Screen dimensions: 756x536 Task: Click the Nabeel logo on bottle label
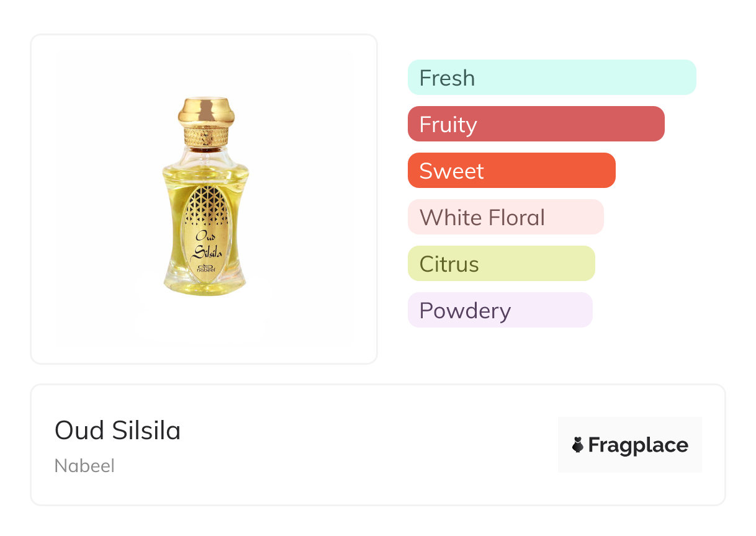pos(205,269)
